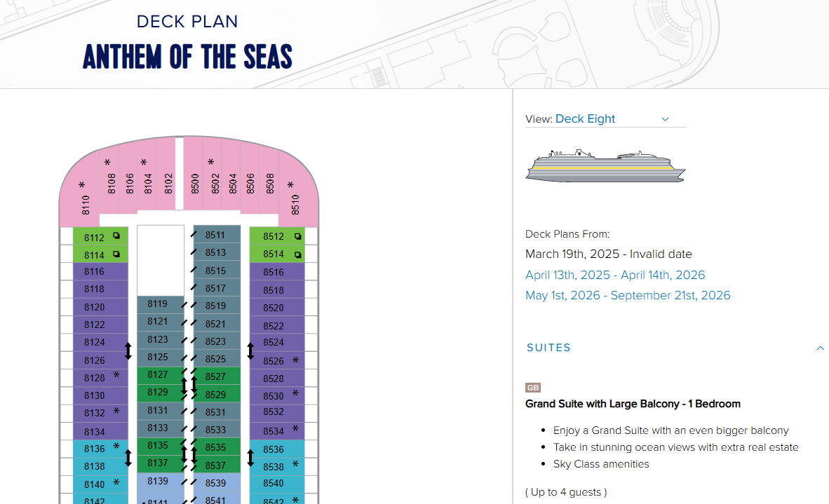Select stateroom 8133
The height and width of the screenshot is (504, 829).
pyautogui.click(x=160, y=428)
